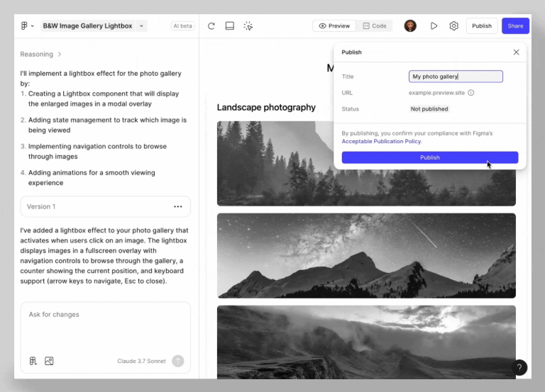This screenshot has width=545, height=392.
Task: Open the user avatar in toolbar
Action: click(x=410, y=26)
